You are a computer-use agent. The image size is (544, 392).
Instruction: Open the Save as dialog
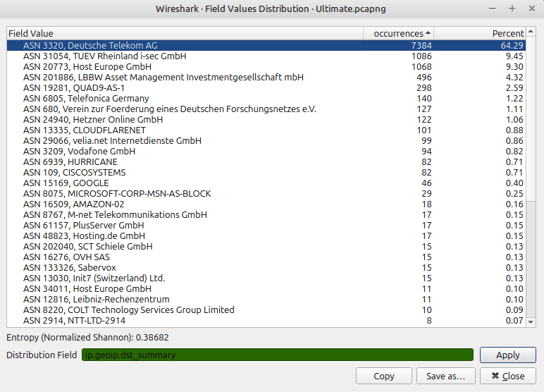click(445, 376)
